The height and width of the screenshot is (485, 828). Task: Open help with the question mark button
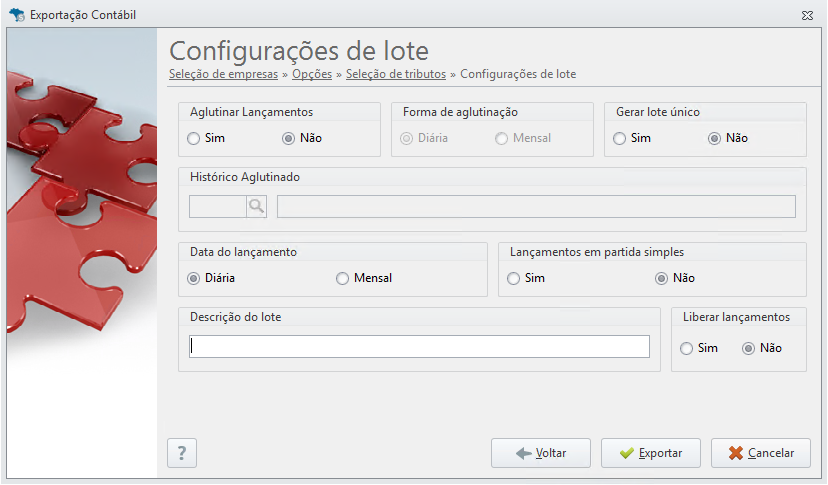coord(182,453)
